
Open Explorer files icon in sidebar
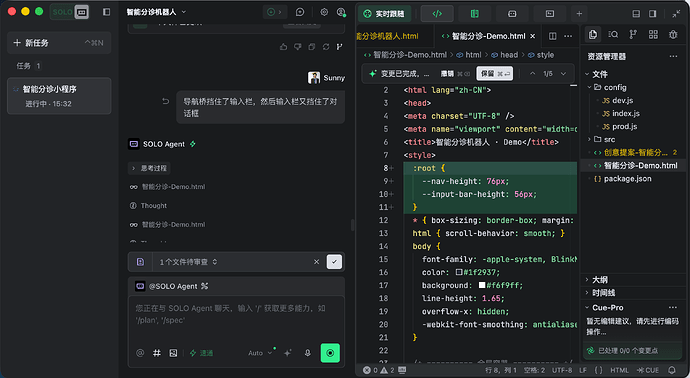click(x=593, y=34)
